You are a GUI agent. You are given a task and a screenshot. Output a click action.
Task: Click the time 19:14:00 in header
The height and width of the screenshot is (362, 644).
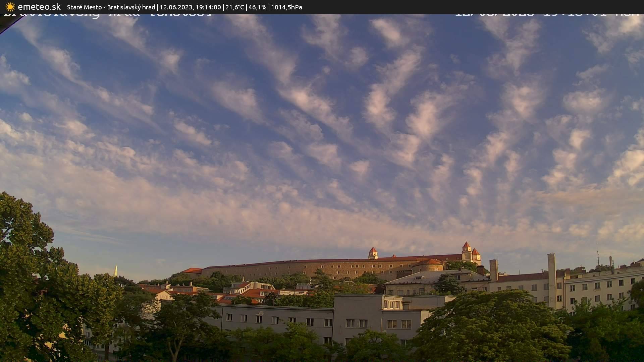click(x=208, y=7)
